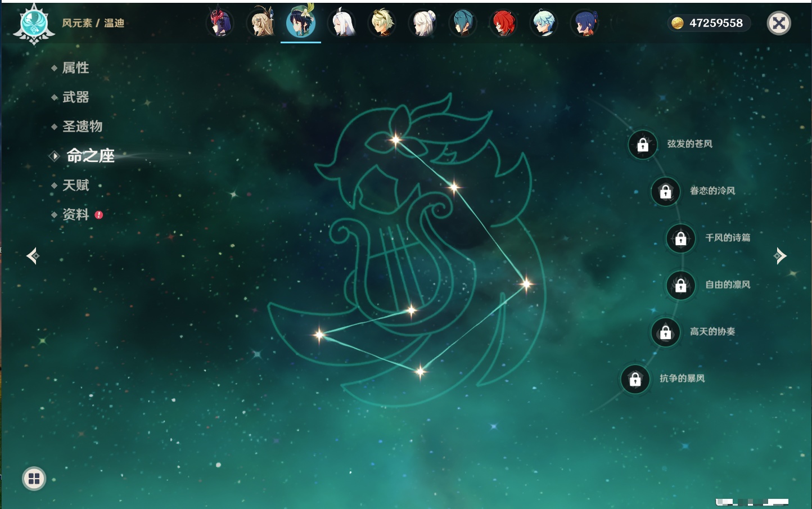Select the purple-haired character with red mask
The image size is (812, 509).
220,23
